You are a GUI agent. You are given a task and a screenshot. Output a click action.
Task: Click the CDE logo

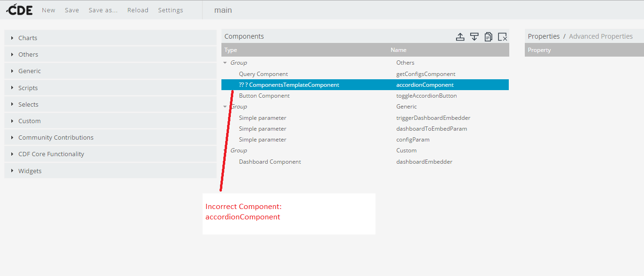[x=19, y=9]
